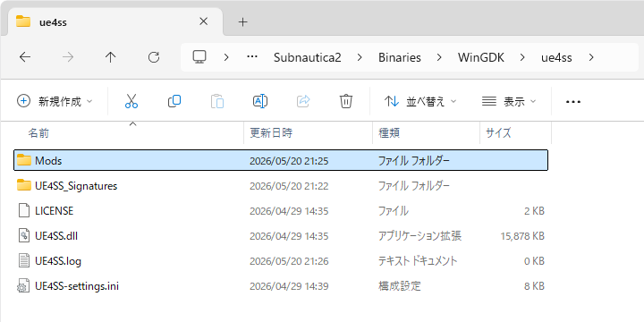
Task: Open the 表示 view dropdown
Action: pyautogui.click(x=509, y=101)
